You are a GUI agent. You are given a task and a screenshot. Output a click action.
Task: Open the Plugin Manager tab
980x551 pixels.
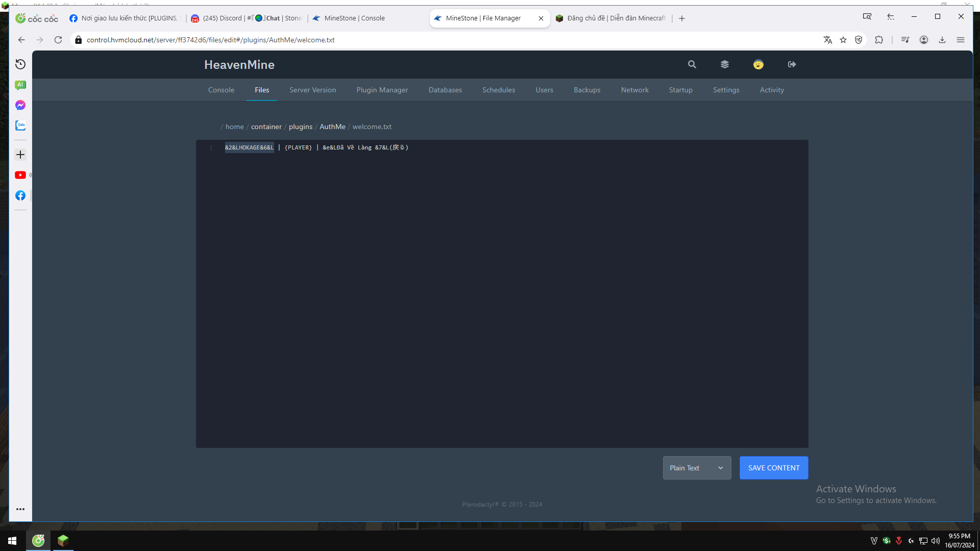tap(382, 90)
